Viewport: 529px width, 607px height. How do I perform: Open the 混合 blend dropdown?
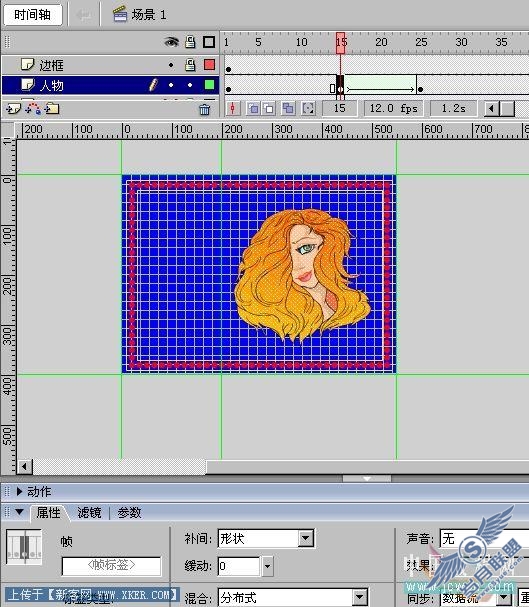click(x=360, y=597)
